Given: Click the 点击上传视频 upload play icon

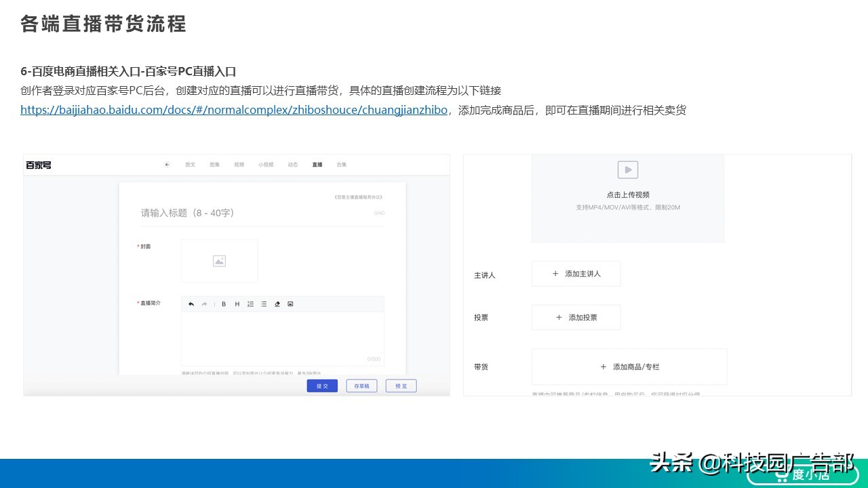Looking at the screenshot, I should (x=627, y=169).
